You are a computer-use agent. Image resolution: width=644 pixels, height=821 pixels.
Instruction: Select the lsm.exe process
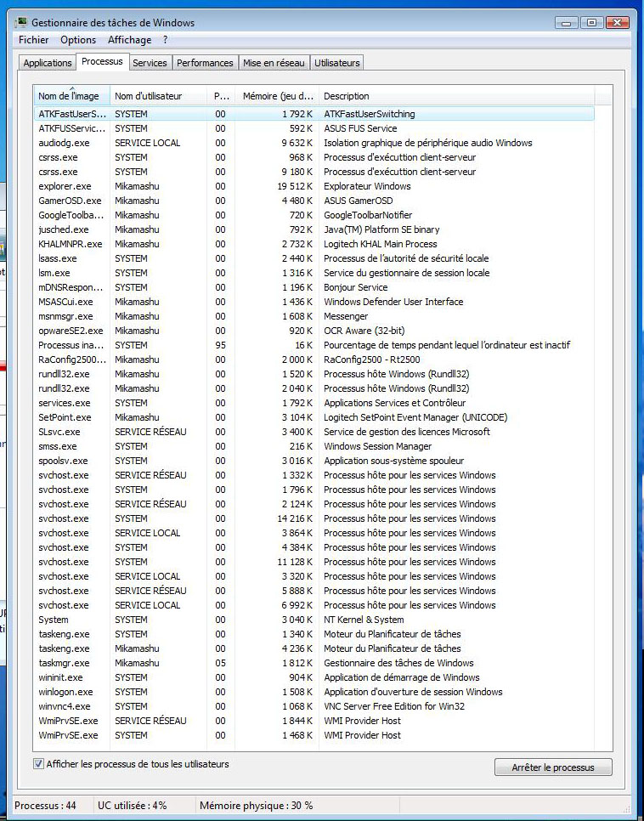click(314, 273)
